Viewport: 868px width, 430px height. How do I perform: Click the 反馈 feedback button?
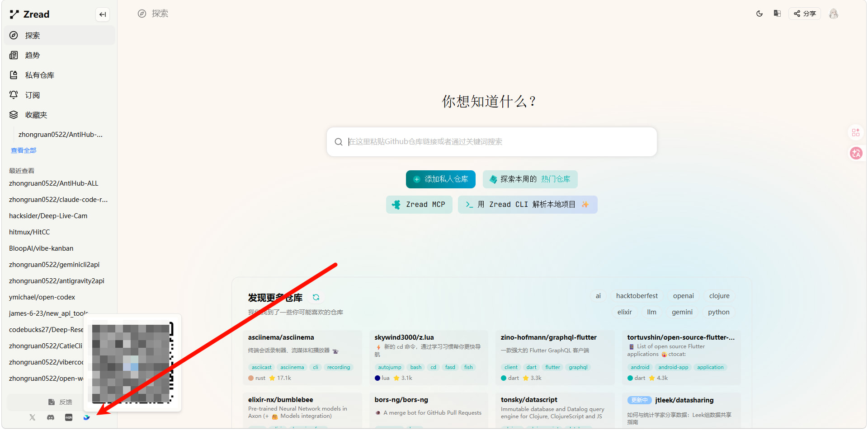point(60,402)
